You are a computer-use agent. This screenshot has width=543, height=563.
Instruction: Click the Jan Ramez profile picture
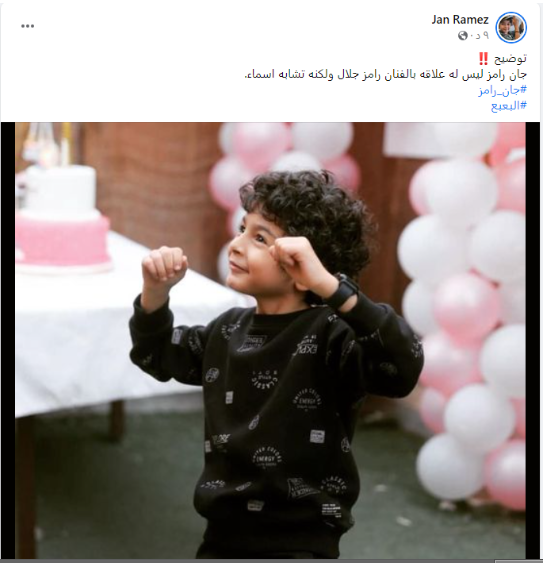pos(511,27)
